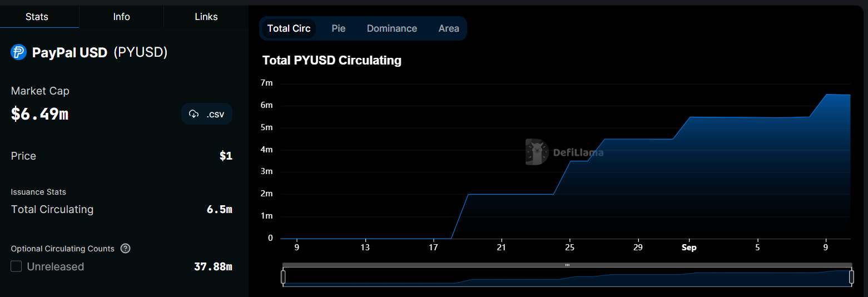
Task: Click the Issuance Stats heading
Action: coord(38,192)
